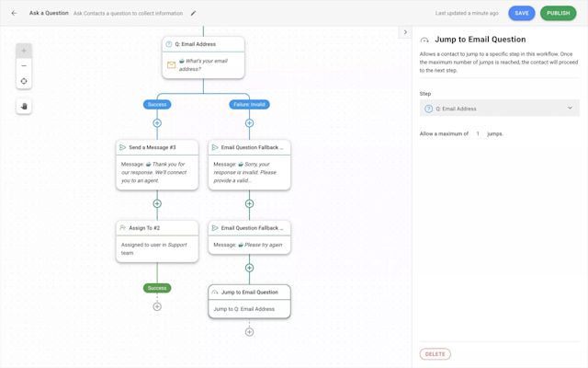Recenter the workflow canvas view
The width and height of the screenshot is (588, 368).
(24, 81)
